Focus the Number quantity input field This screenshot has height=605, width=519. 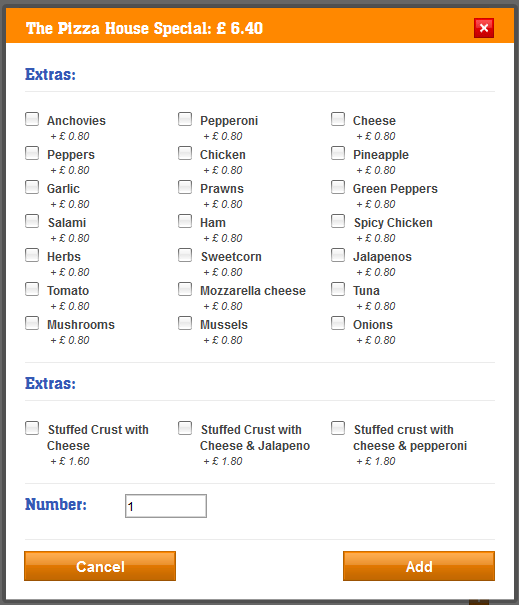pyautogui.click(x=166, y=506)
